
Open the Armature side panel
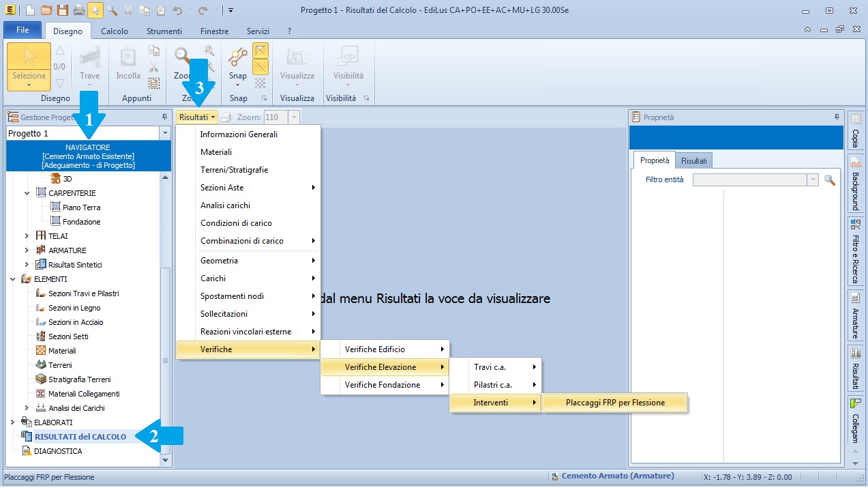pos(855,315)
